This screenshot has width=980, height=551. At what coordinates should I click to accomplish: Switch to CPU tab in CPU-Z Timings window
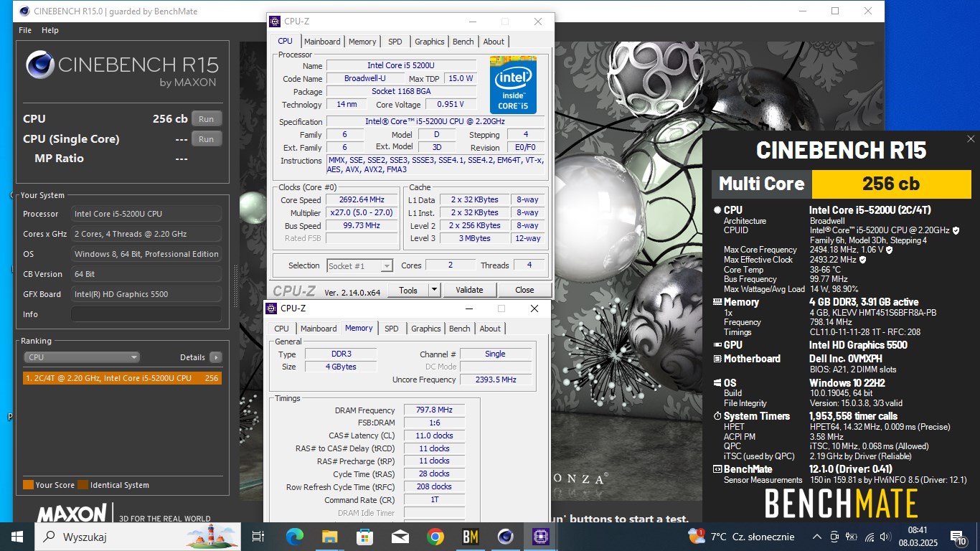pos(282,329)
